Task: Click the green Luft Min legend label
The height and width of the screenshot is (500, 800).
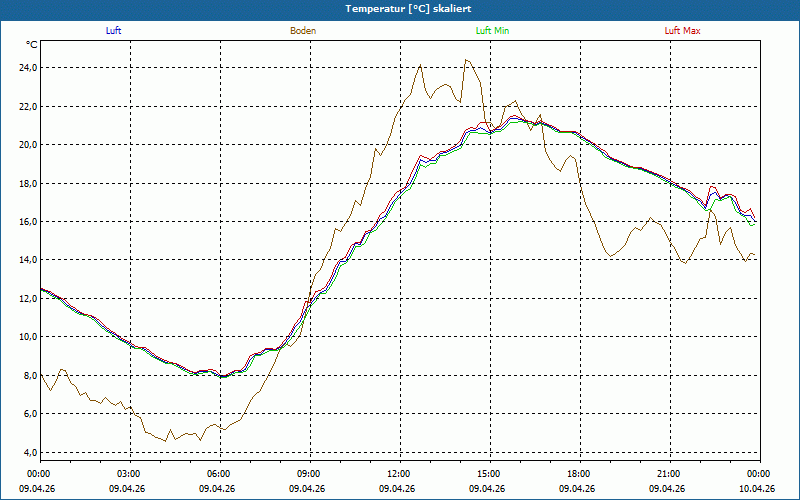Action: click(x=492, y=31)
